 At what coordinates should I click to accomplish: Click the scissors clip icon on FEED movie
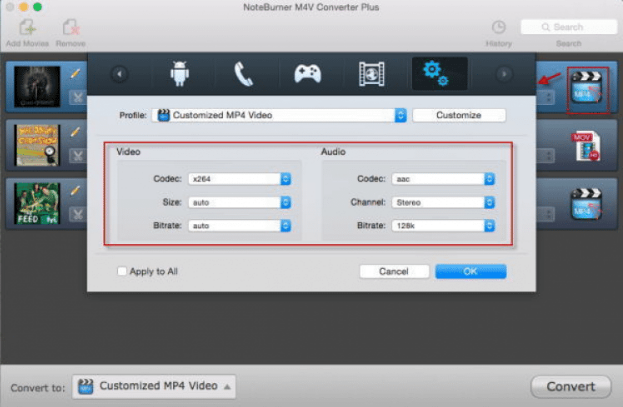pos(77,214)
